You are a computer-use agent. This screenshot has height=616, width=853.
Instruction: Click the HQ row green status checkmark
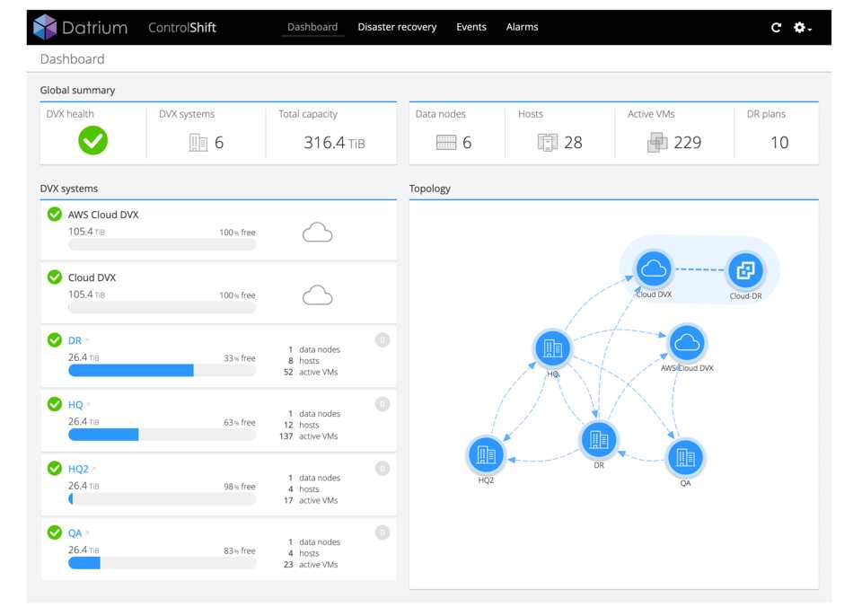(55, 404)
